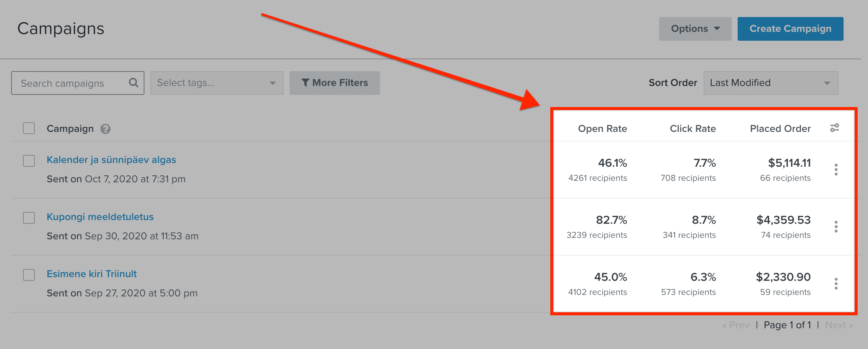Open actions menu for Esimene kiri Triinult
868x349 pixels.
click(836, 284)
